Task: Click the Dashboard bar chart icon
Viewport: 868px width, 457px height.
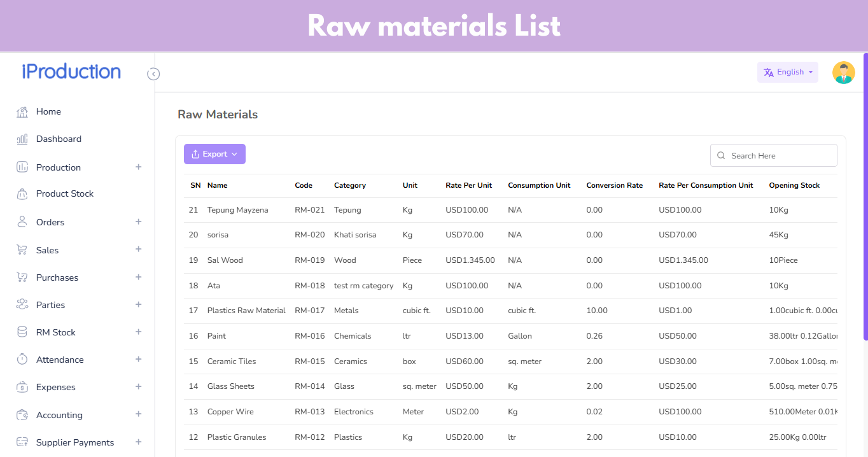Action: coord(22,139)
